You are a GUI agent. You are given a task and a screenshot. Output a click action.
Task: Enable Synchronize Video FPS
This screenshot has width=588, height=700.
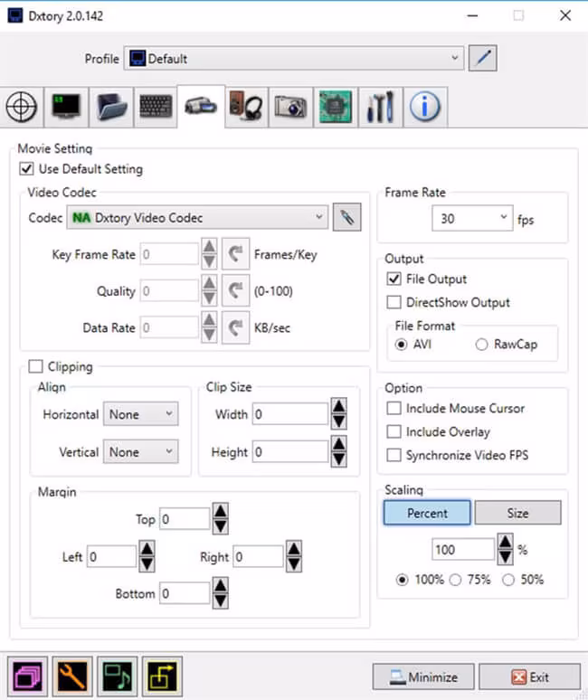click(x=394, y=455)
